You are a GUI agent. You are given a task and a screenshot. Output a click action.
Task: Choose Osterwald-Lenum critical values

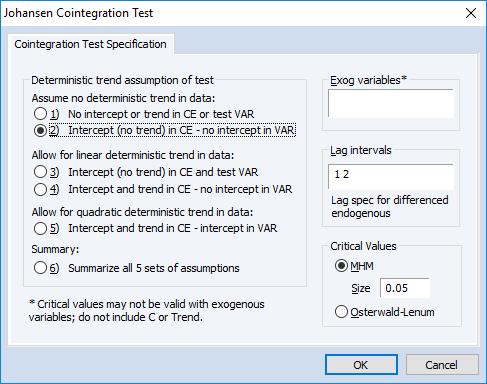[x=341, y=312]
